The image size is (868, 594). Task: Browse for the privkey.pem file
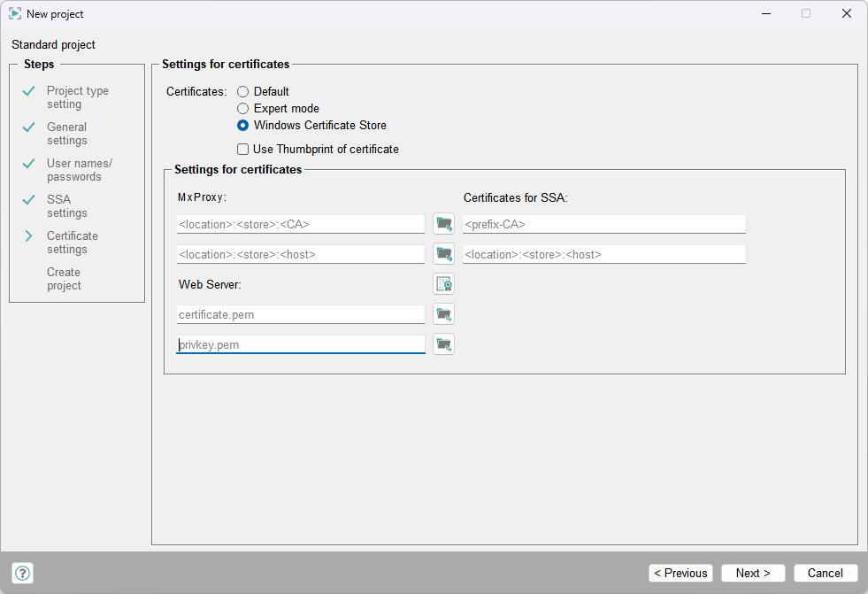pos(443,344)
